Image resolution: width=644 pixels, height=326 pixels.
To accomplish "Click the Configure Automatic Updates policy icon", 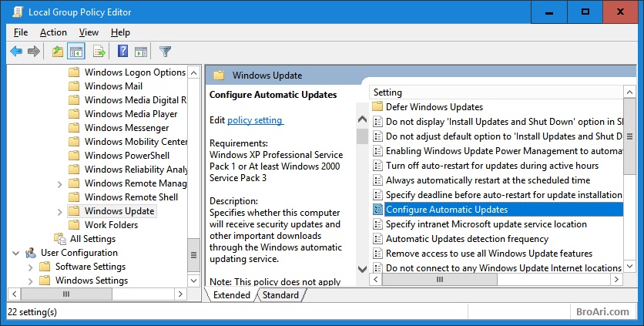I will click(377, 210).
